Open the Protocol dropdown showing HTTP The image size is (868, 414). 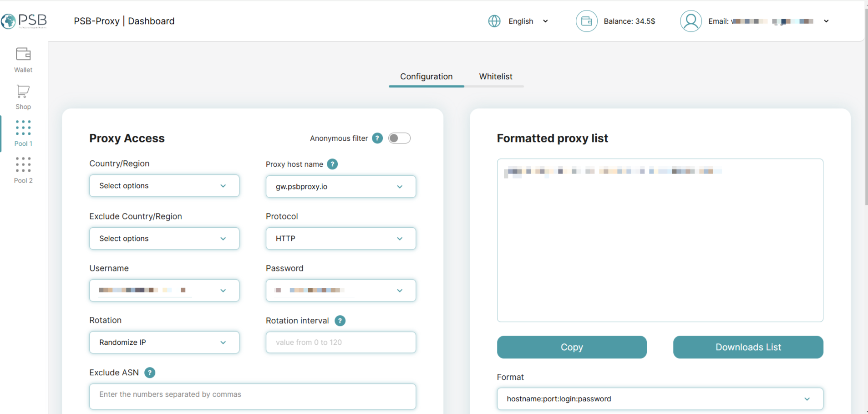340,239
